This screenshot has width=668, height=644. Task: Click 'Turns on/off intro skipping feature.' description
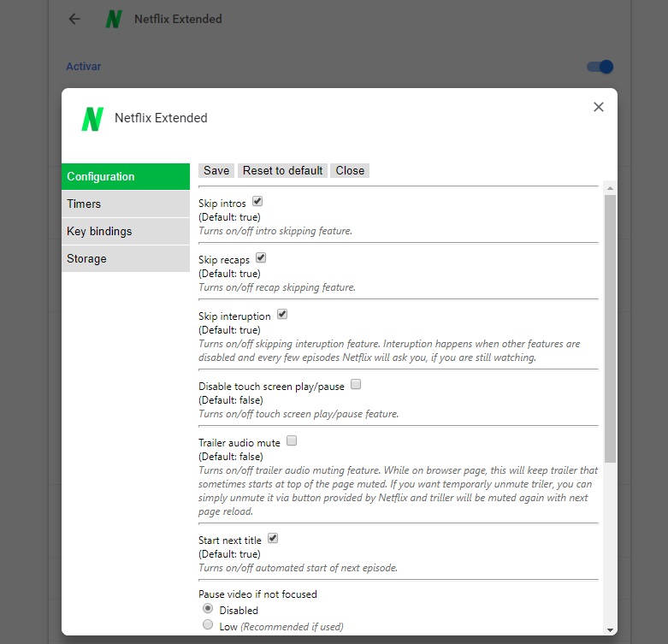275,231
